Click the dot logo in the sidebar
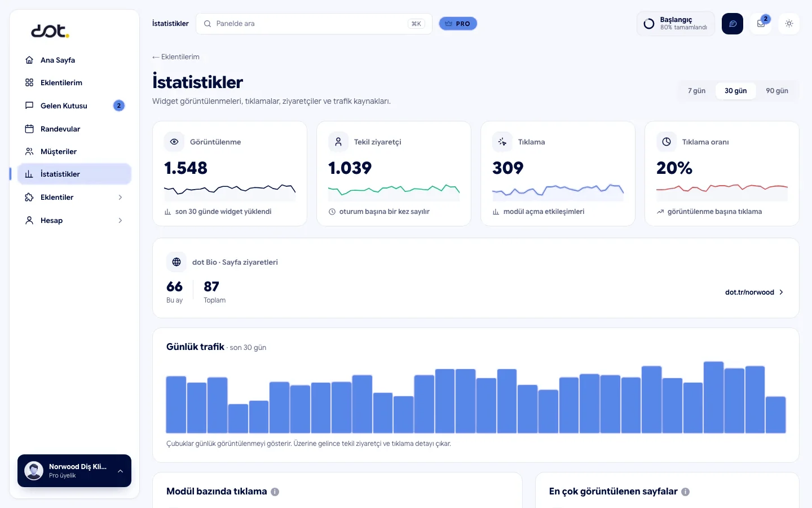Viewport: 812px width, 508px height. click(x=50, y=31)
